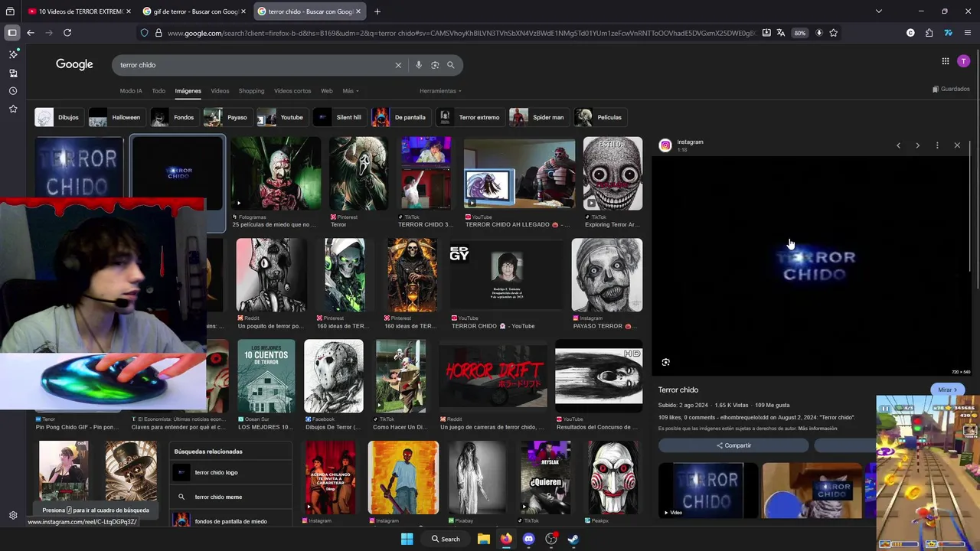This screenshot has height=551, width=980.
Task: Open the large Terror Chido preview image
Action: [811, 266]
